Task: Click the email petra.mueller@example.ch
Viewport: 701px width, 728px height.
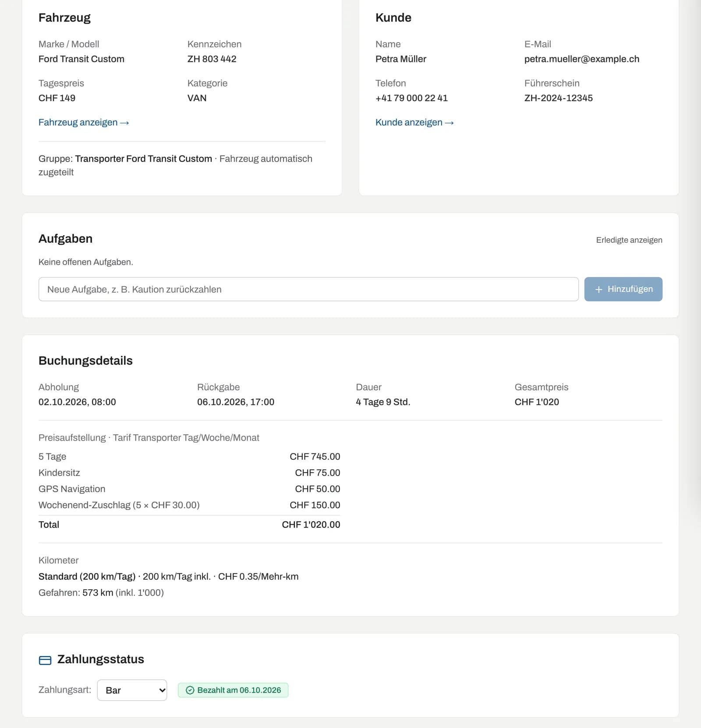Action: [x=582, y=59]
